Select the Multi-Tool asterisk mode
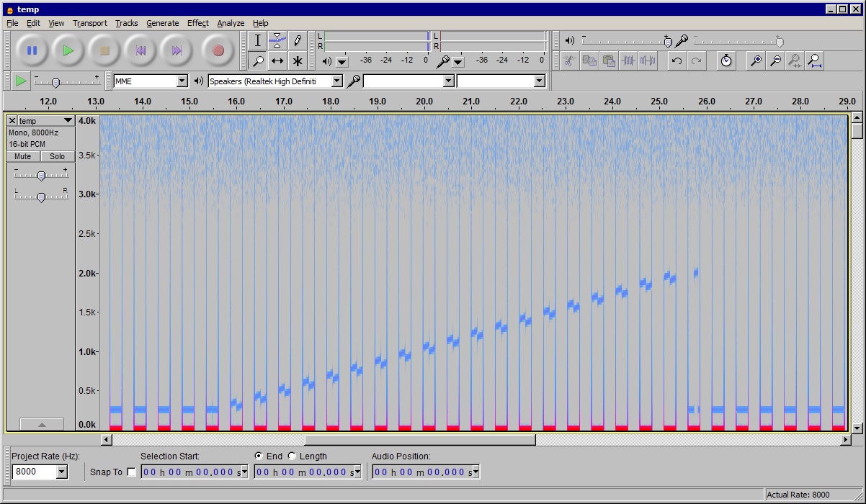The width and height of the screenshot is (866, 504). click(x=298, y=61)
